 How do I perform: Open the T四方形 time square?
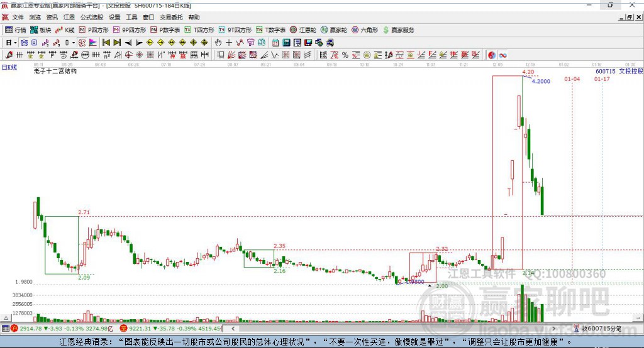point(199,30)
